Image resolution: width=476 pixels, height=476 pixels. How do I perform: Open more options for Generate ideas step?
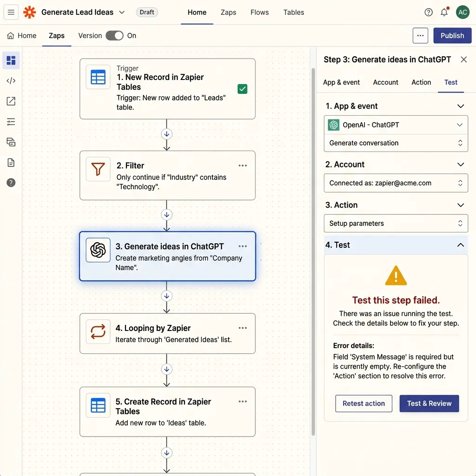click(243, 246)
